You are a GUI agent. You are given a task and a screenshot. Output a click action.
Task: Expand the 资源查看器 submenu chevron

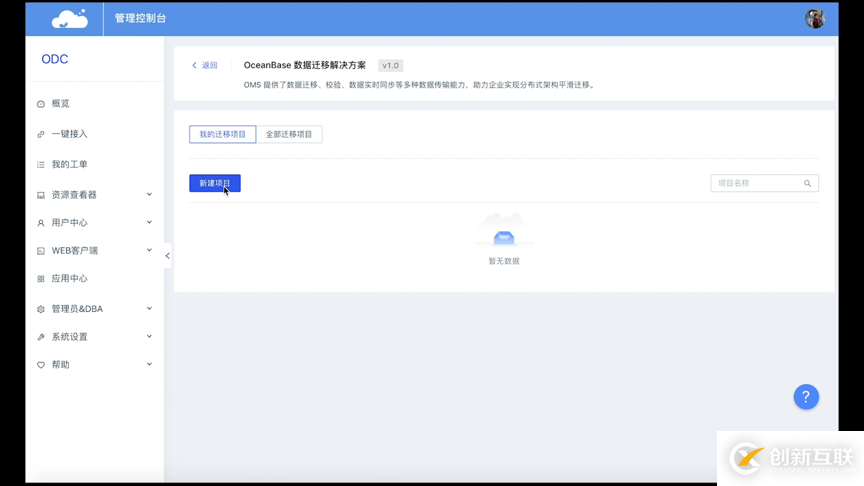(x=149, y=195)
